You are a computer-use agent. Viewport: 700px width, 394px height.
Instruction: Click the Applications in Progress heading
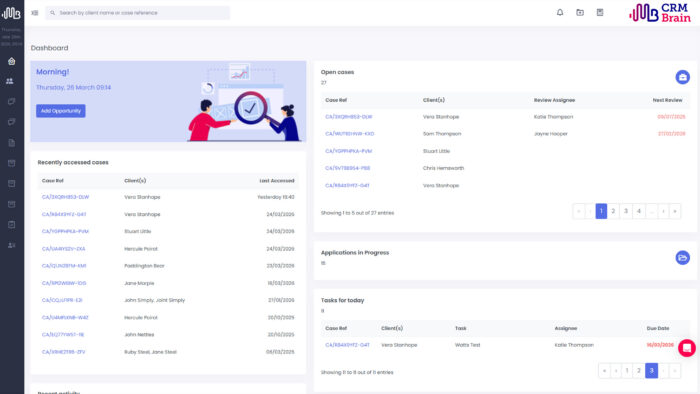tap(355, 253)
